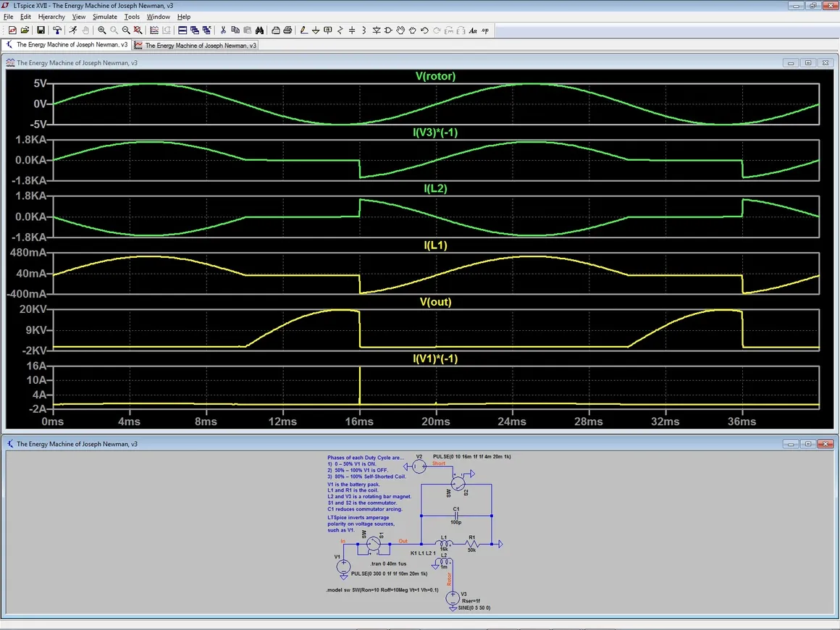840x630 pixels.
Task: Select the Resistor placement tool
Action: [x=340, y=30]
